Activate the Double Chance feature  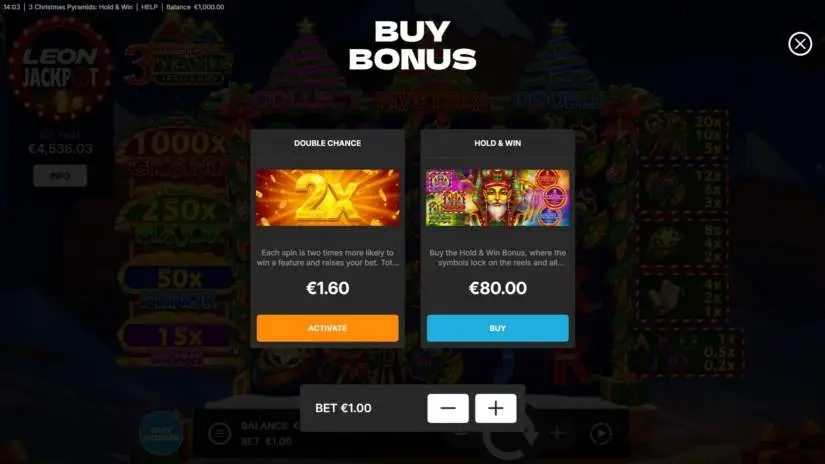coord(327,328)
